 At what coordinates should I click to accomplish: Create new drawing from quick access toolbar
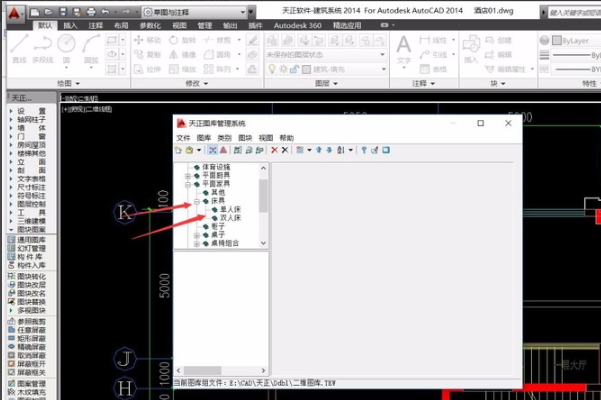pos(35,12)
